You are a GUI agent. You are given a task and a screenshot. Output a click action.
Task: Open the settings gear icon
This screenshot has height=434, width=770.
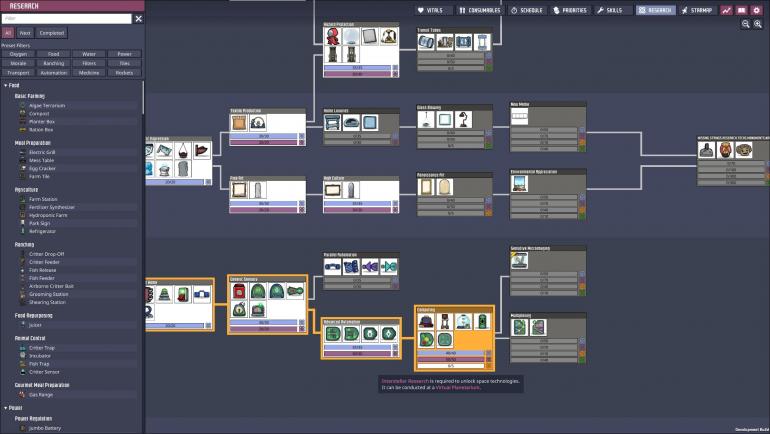click(x=757, y=9)
